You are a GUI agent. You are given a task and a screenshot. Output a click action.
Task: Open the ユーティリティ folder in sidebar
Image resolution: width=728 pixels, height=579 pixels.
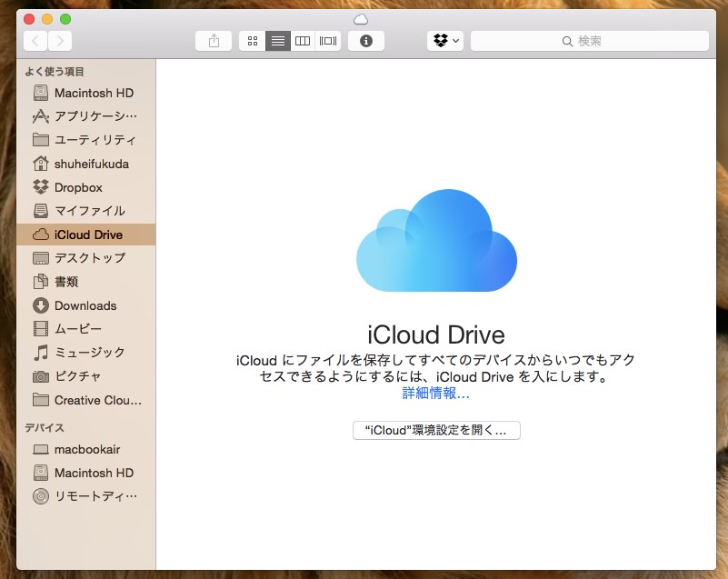[86, 140]
